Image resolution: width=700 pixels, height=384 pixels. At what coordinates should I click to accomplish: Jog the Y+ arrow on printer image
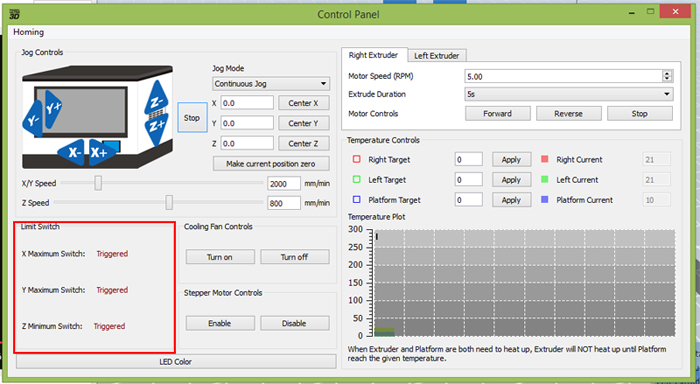(53, 109)
